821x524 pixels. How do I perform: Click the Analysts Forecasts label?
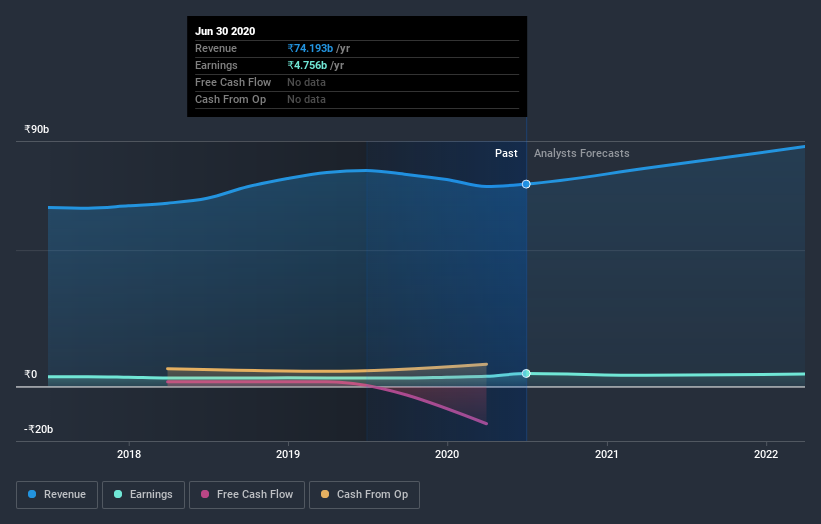tap(582, 153)
